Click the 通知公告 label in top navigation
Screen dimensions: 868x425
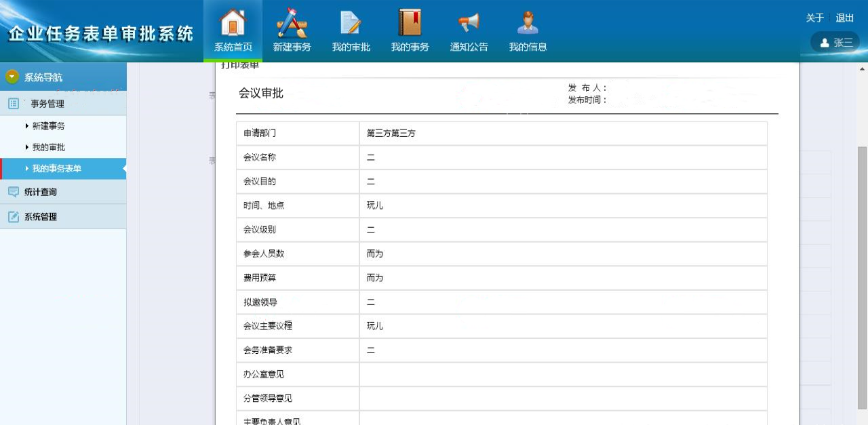pos(469,47)
